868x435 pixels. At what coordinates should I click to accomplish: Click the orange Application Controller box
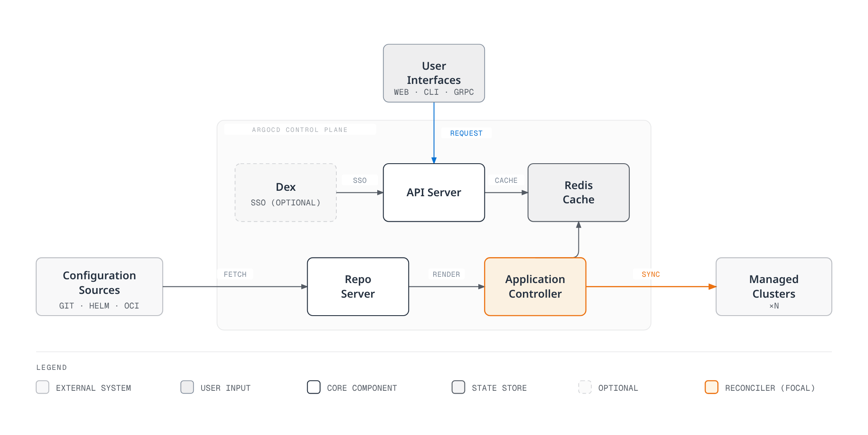535,286
